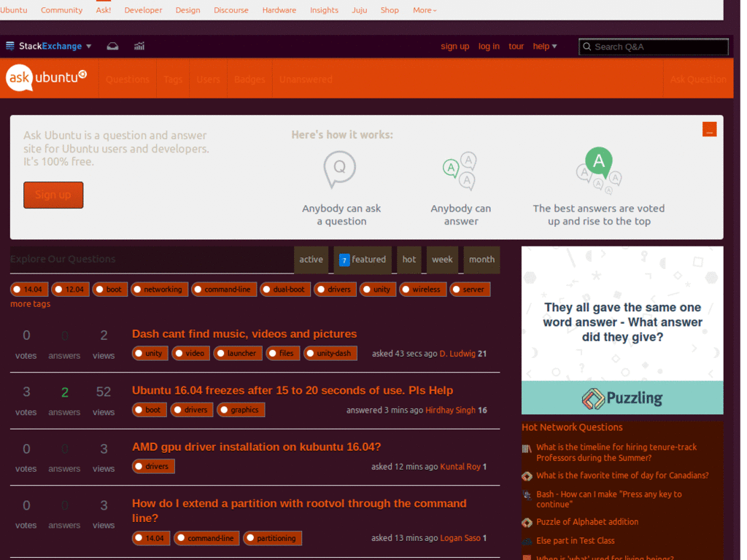
Task: Open user Kuntal Roy's profile
Action: pyautogui.click(x=460, y=467)
